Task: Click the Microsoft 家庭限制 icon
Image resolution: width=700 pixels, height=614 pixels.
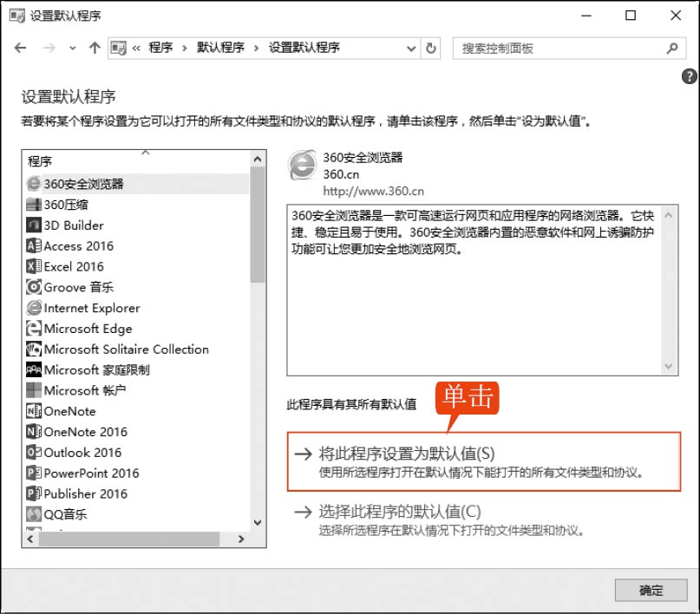Action: click(34, 369)
